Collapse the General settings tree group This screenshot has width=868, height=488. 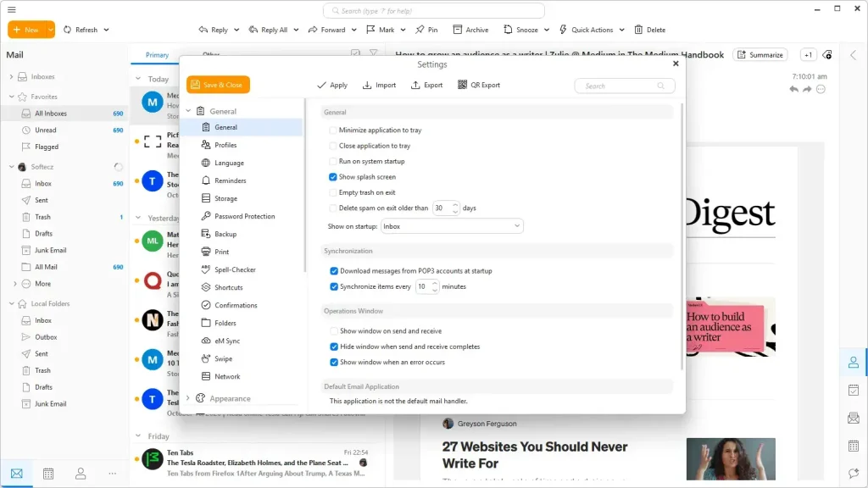click(189, 111)
